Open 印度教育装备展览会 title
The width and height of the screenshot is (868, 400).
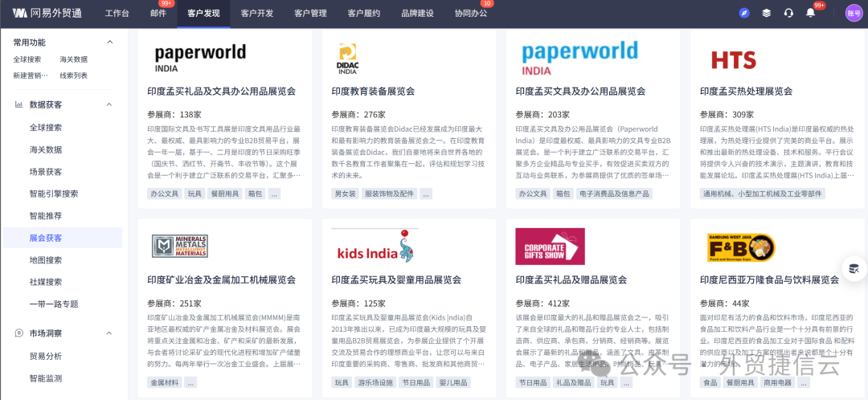pos(373,92)
